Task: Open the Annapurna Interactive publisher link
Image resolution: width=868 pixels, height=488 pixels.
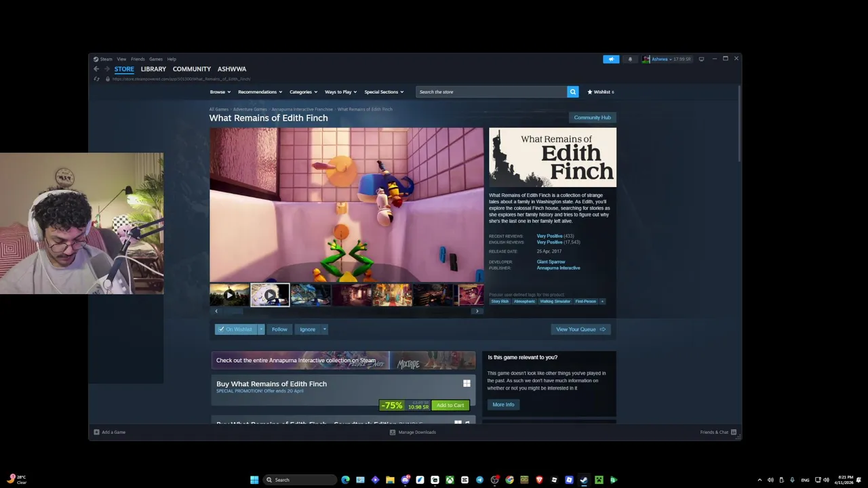Action: (x=558, y=268)
